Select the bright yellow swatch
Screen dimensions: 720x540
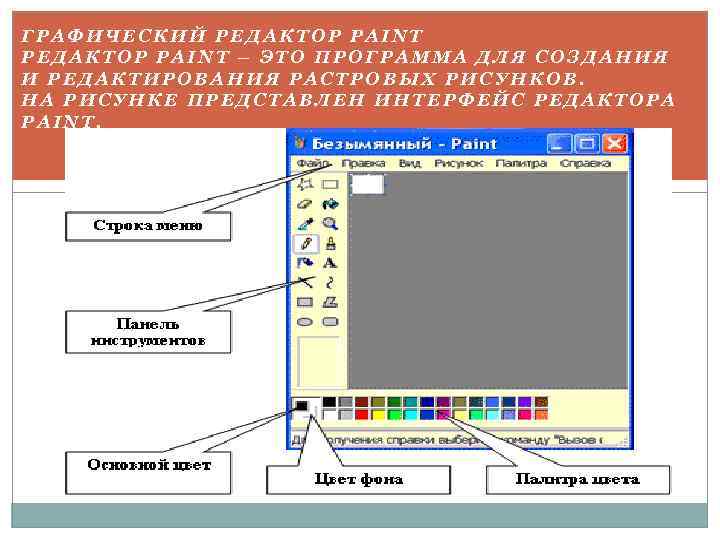[378, 415]
